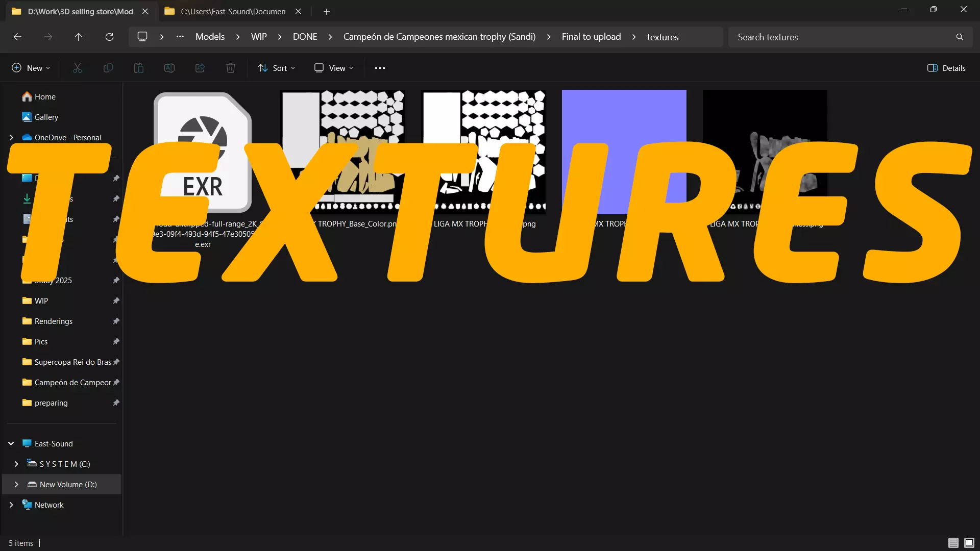Open the Sort dropdown menu
980x551 pixels.
coord(276,68)
